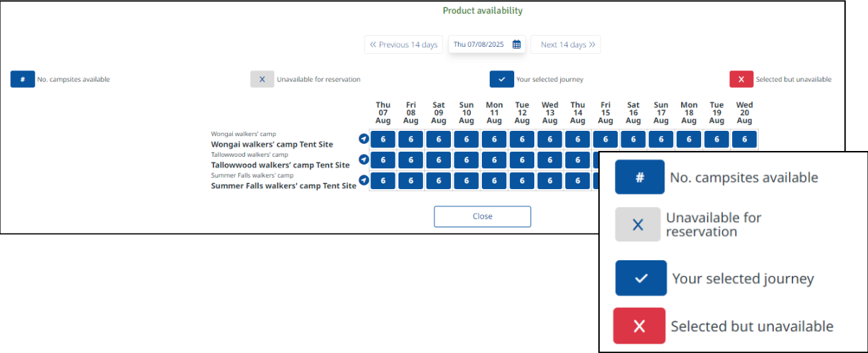Click the 'Mon 18 Aug' column header

pyautogui.click(x=689, y=113)
